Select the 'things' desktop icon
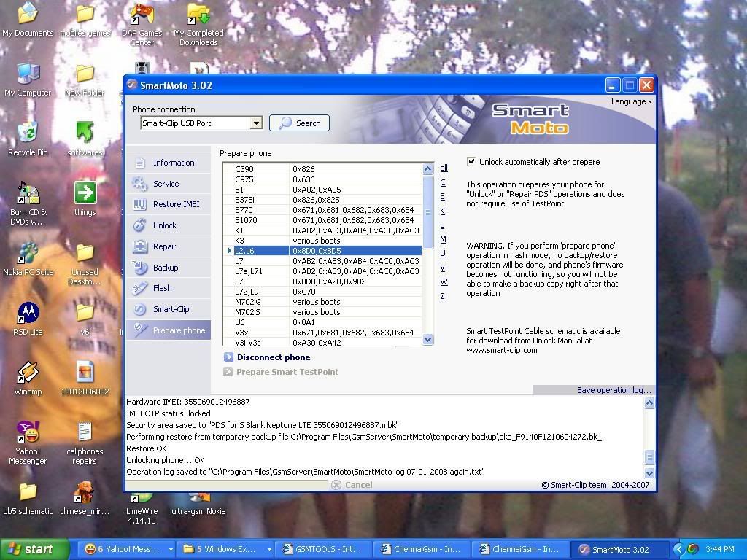The width and height of the screenshot is (747, 560). point(85,200)
